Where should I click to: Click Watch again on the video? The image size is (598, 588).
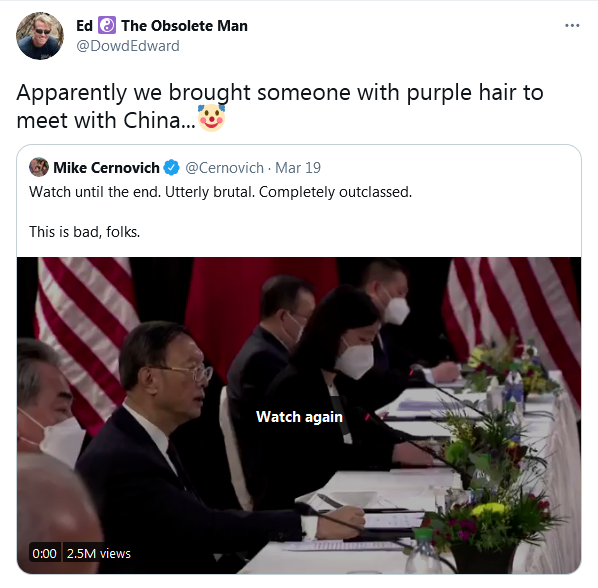pyautogui.click(x=299, y=417)
